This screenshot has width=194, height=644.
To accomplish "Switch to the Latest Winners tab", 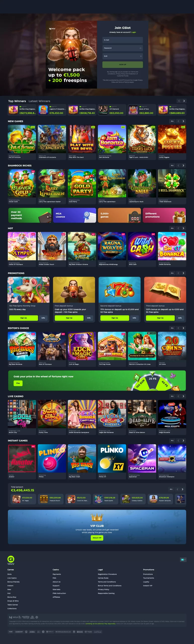I will coord(39,101).
